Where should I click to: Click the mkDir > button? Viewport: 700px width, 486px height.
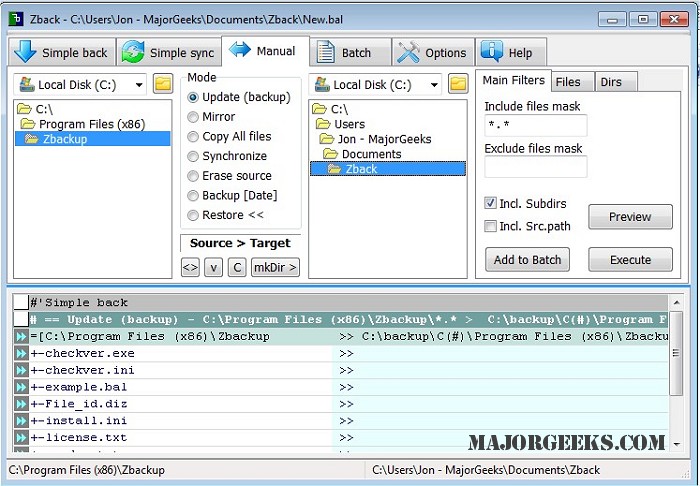click(275, 267)
